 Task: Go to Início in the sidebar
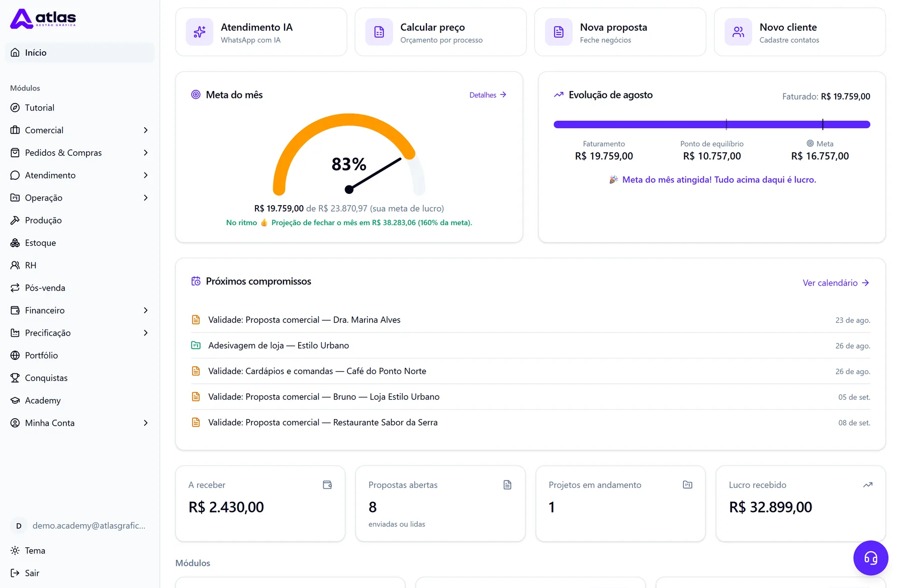click(x=80, y=53)
